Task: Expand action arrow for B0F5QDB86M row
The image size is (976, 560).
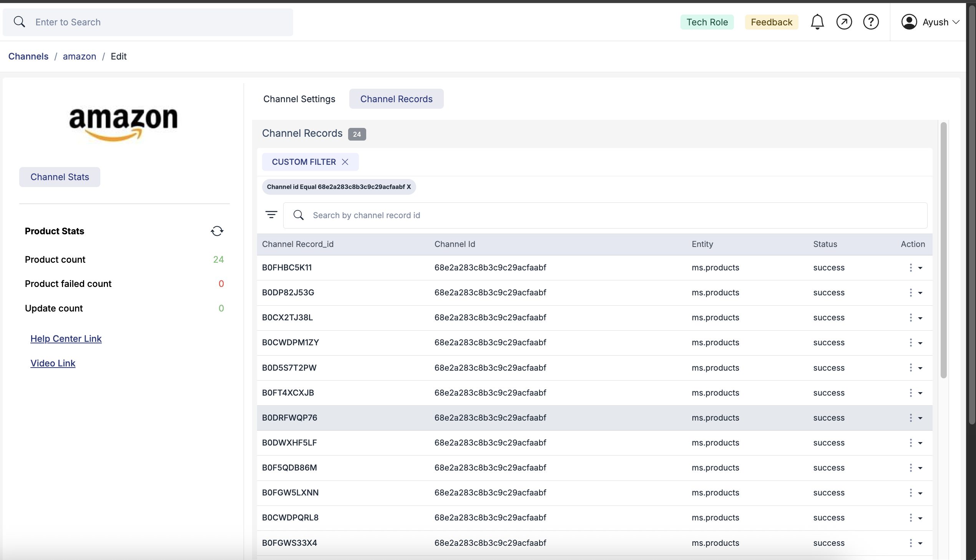Action: (x=920, y=468)
